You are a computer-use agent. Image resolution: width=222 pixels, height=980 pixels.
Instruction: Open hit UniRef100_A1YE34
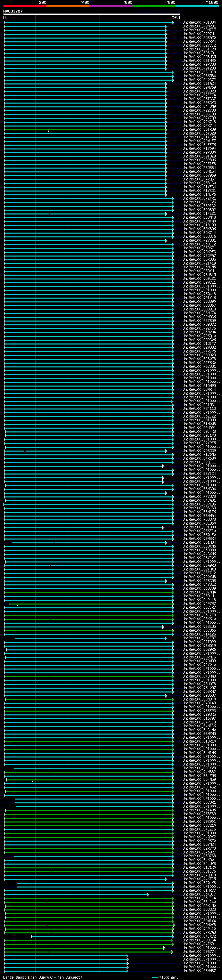[x=199, y=187]
